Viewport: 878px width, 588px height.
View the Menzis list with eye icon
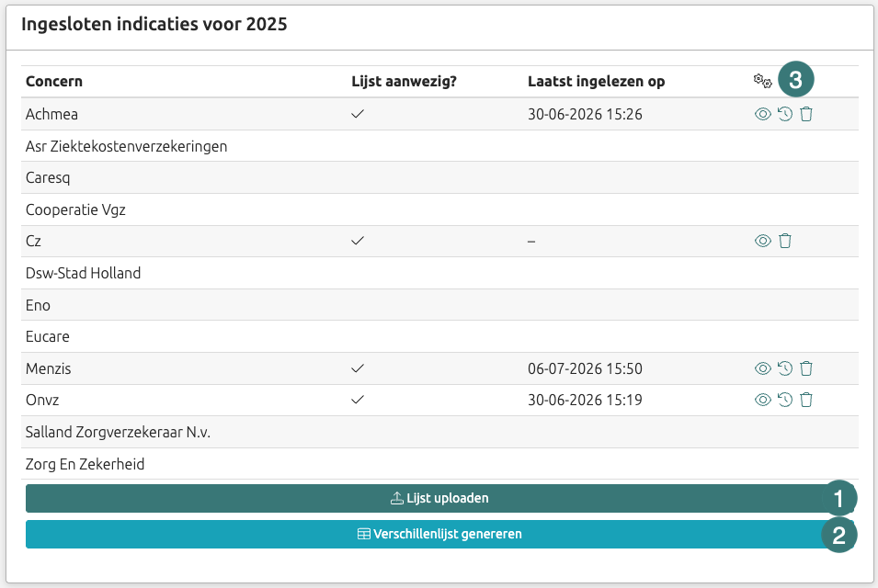(763, 368)
